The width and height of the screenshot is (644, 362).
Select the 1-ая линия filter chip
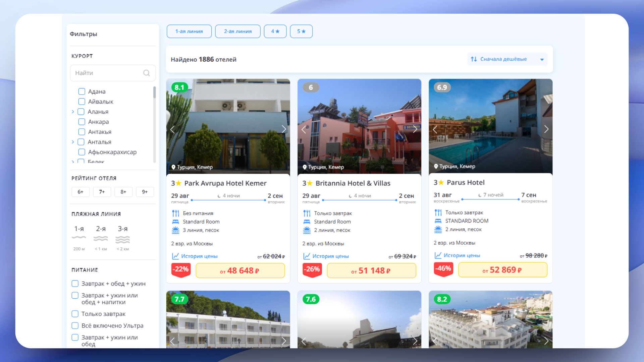pyautogui.click(x=189, y=32)
